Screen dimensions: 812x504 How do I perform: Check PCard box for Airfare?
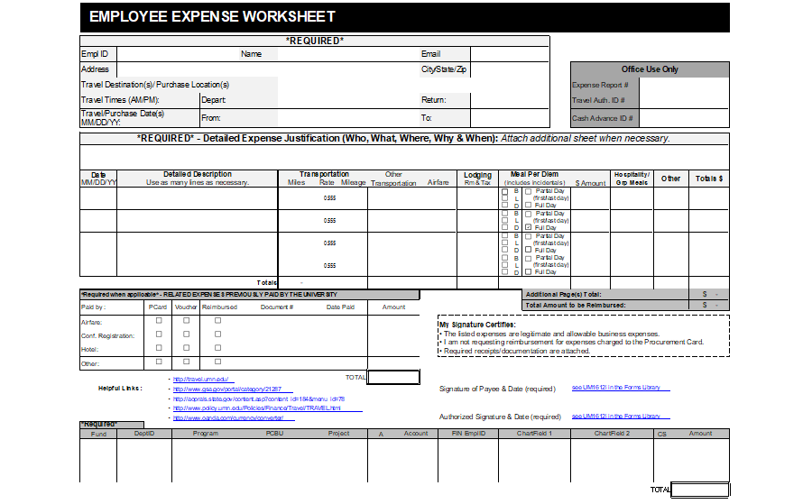click(159, 321)
